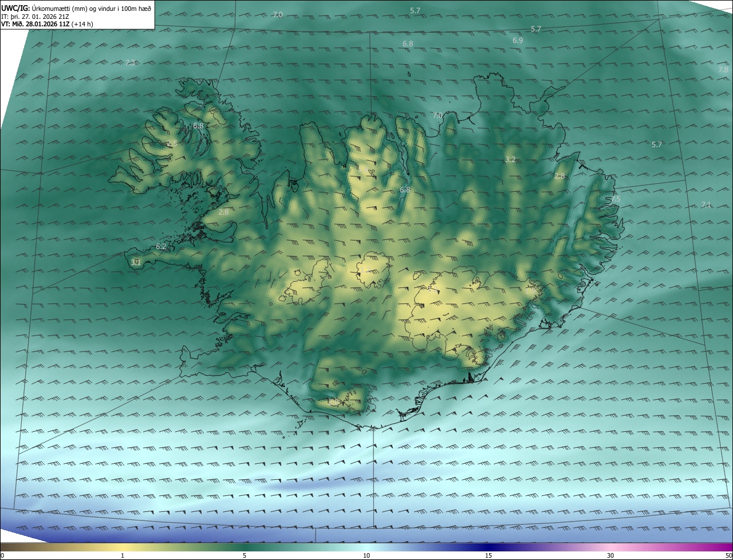This screenshot has height=560, width=733.
Task: Click the colour scale label '30'
Action: 610,555
